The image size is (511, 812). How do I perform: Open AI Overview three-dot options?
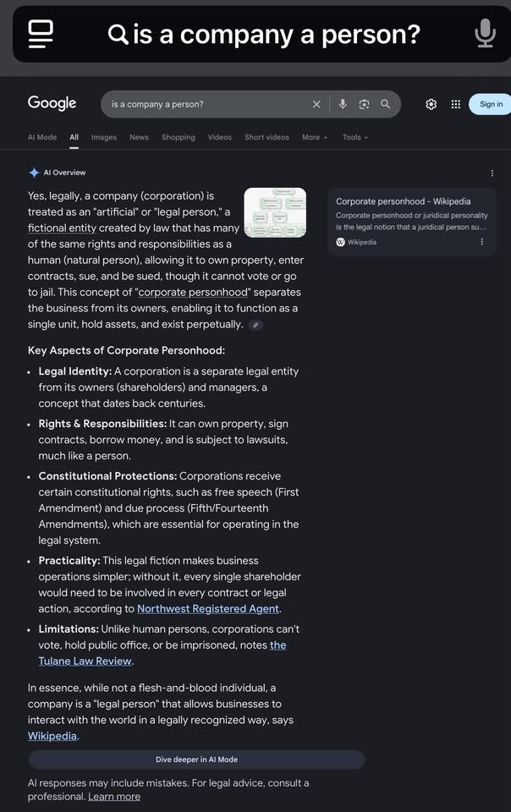492,173
